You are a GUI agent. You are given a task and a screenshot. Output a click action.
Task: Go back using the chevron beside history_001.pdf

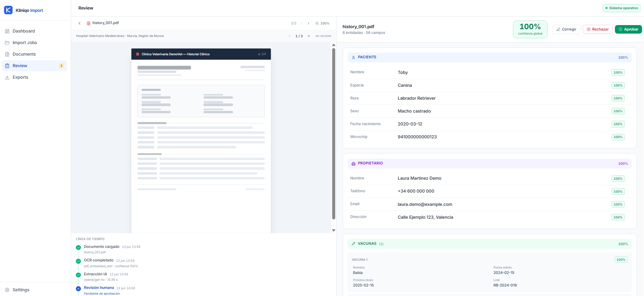click(x=80, y=23)
